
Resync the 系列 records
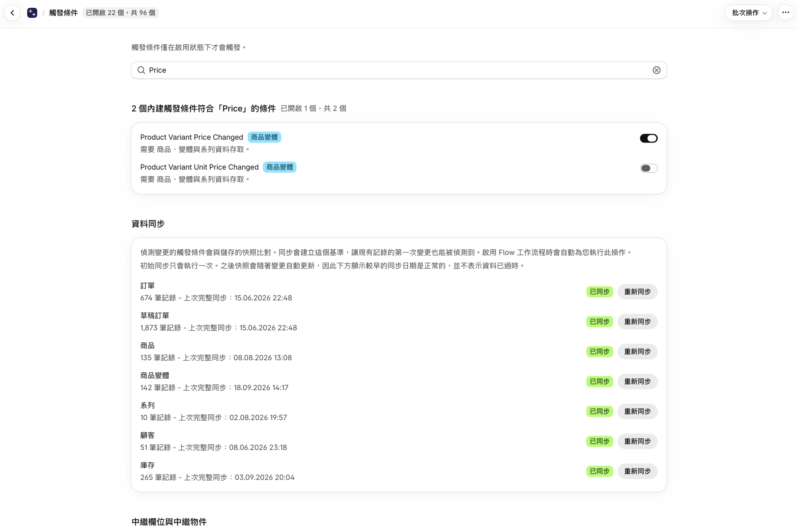tap(637, 411)
